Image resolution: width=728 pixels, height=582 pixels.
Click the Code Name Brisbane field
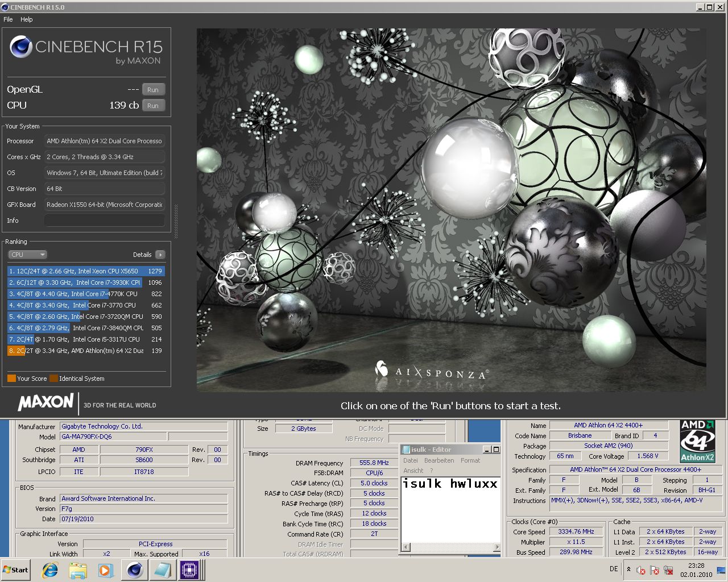click(x=580, y=436)
